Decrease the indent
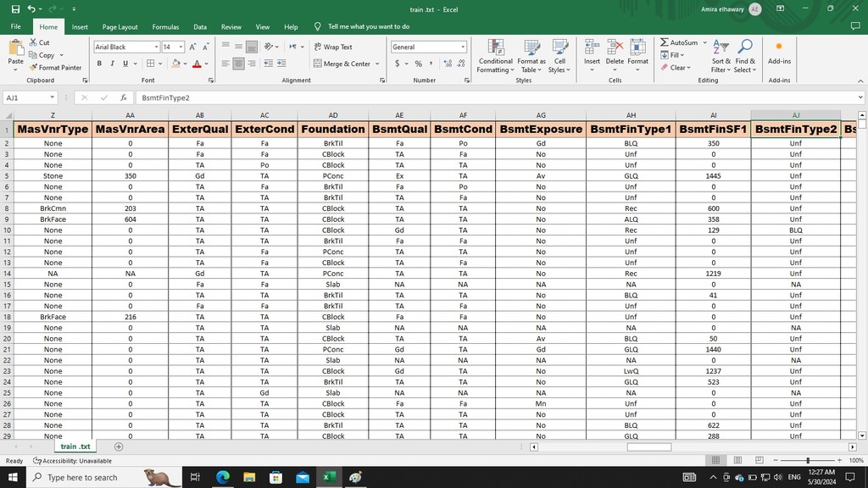 tap(269, 64)
